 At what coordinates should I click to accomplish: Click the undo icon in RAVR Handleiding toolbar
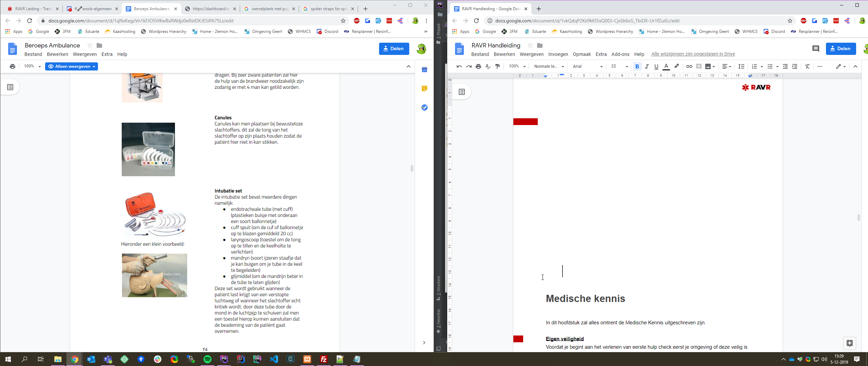pyautogui.click(x=459, y=66)
